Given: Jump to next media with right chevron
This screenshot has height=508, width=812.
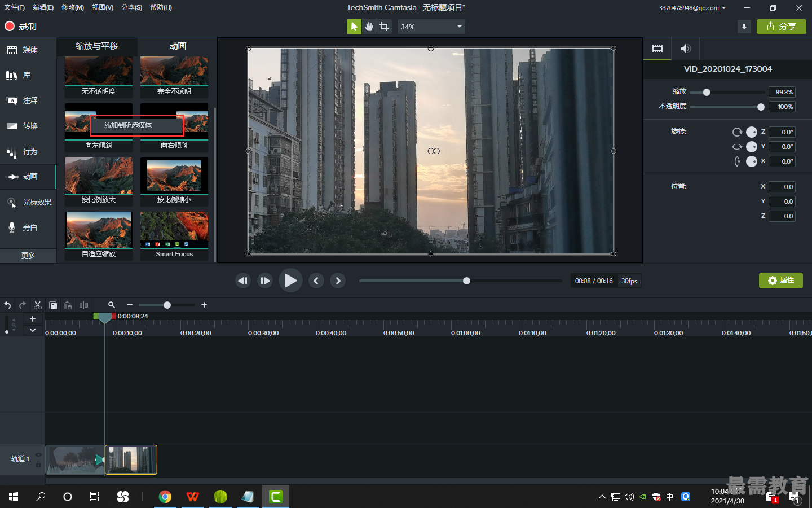Looking at the screenshot, I should click(x=338, y=281).
